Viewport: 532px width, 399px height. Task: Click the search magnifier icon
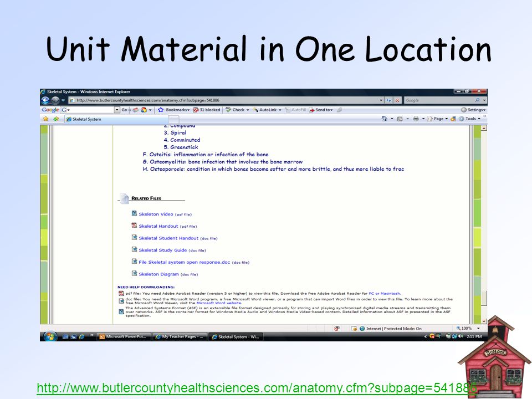point(477,100)
